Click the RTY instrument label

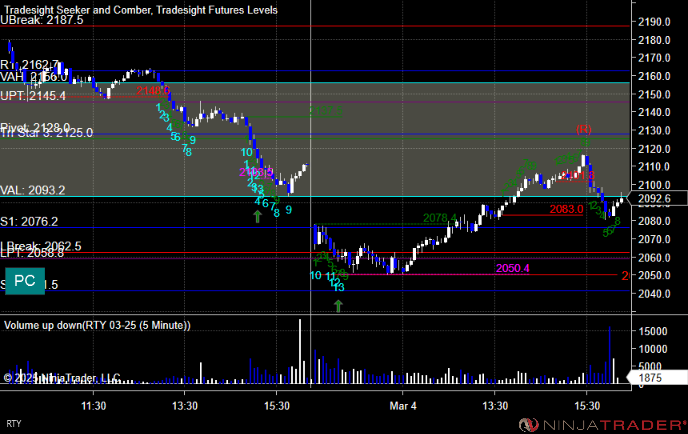(14, 424)
